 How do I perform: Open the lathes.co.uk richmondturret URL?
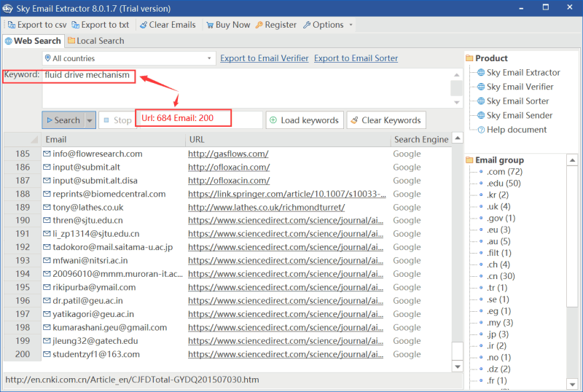[266, 207]
